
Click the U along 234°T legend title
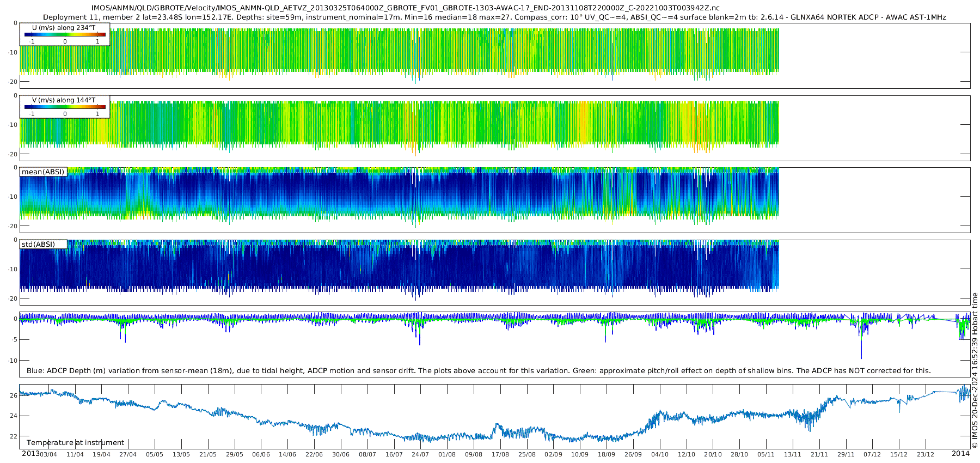tap(63, 27)
